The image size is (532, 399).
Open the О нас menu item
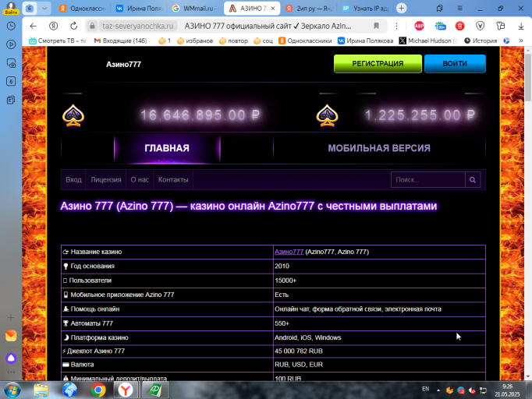140,180
